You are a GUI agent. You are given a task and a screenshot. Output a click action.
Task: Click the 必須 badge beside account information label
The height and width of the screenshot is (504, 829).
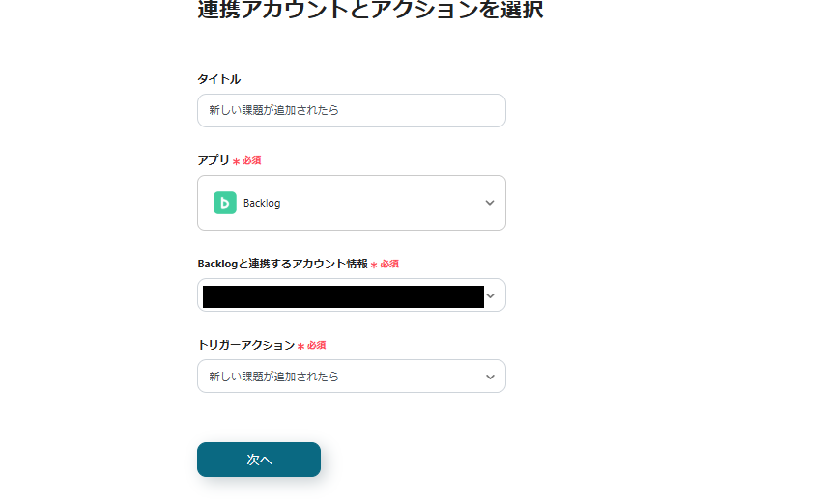(389, 264)
